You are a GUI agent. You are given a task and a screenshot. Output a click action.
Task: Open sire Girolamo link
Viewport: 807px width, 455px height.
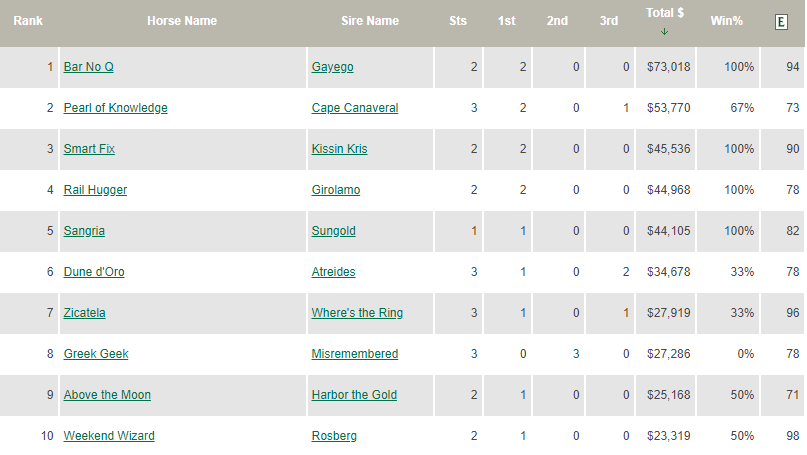(336, 190)
